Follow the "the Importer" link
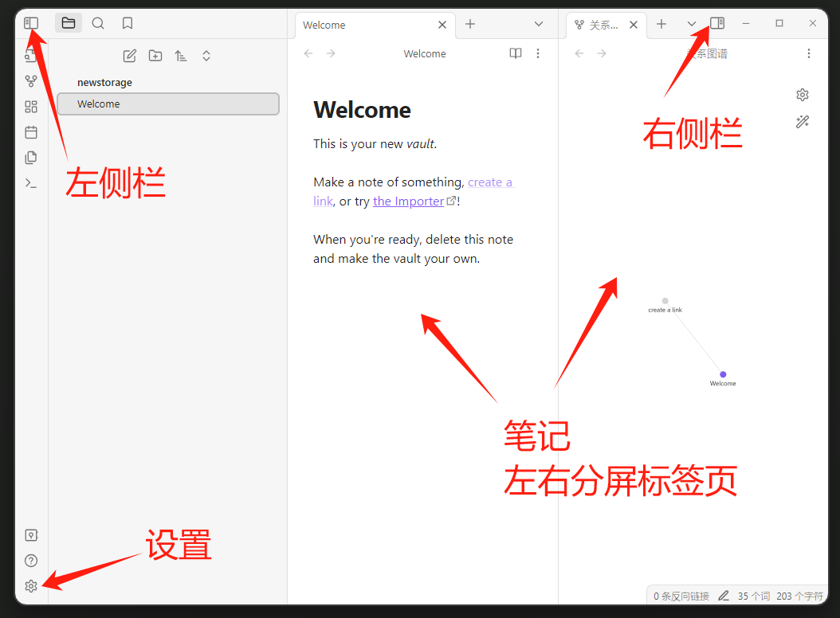Viewport: 840px width, 618px height. point(408,201)
